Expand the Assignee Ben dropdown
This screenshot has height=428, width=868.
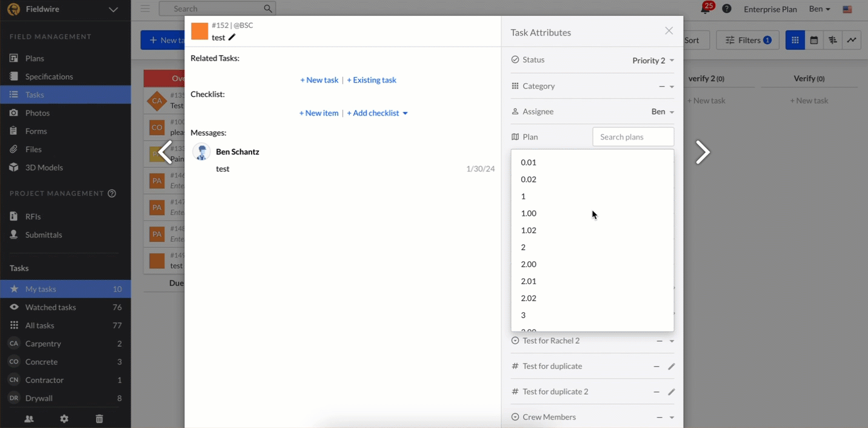click(x=662, y=112)
